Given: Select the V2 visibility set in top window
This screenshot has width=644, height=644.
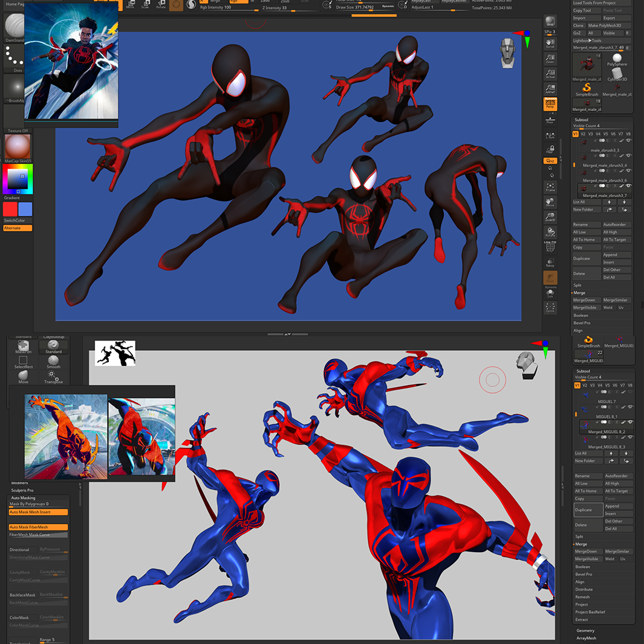Looking at the screenshot, I should click(583, 134).
